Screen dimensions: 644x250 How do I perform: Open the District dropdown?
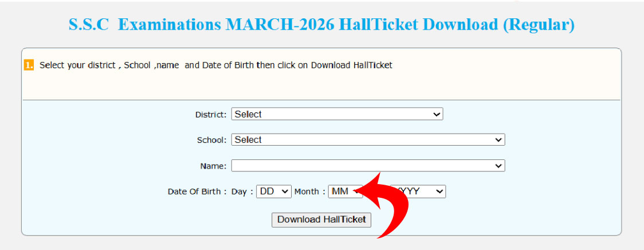point(337,114)
